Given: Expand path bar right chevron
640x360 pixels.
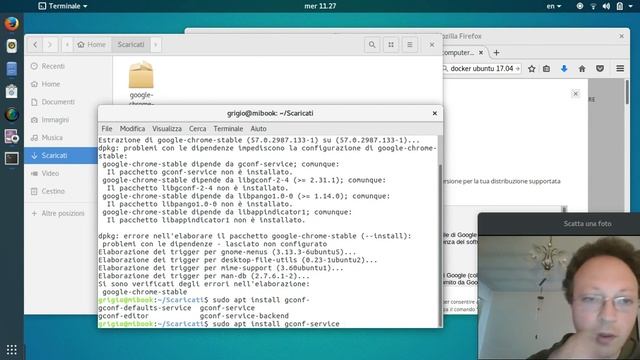Looking at the screenshot, I should click(156, 44).
